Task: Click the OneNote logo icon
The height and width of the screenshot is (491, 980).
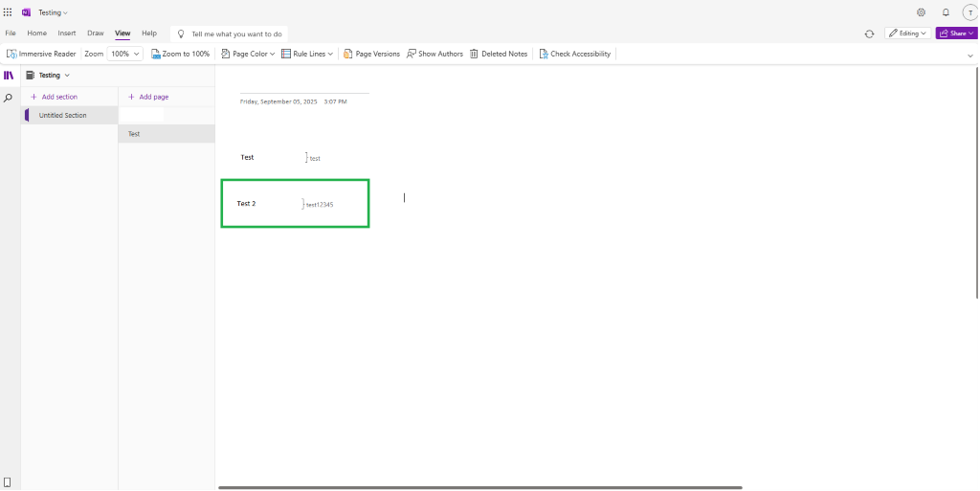Action: [x=26, y=11]
